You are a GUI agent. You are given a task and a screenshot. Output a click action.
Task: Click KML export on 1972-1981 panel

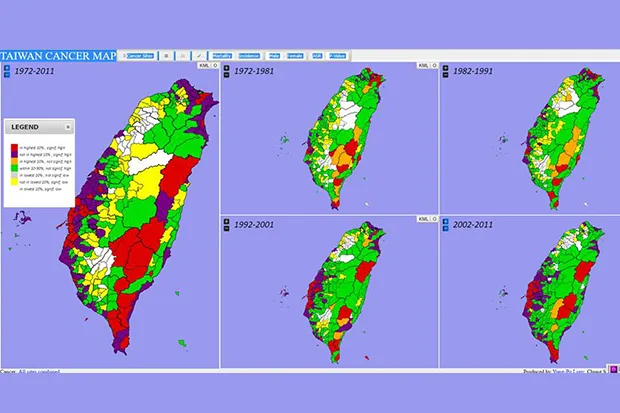coord(423,65)
